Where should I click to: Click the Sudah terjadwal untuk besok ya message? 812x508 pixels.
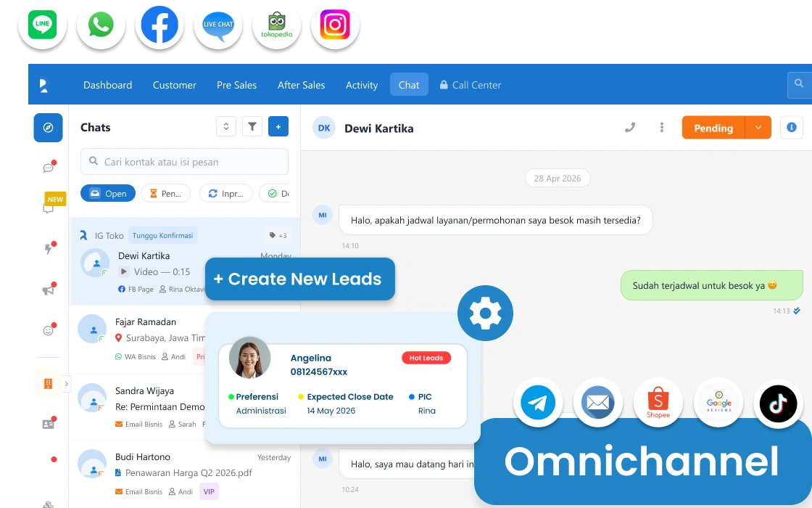pyautogui.click(x=711, y=285)
